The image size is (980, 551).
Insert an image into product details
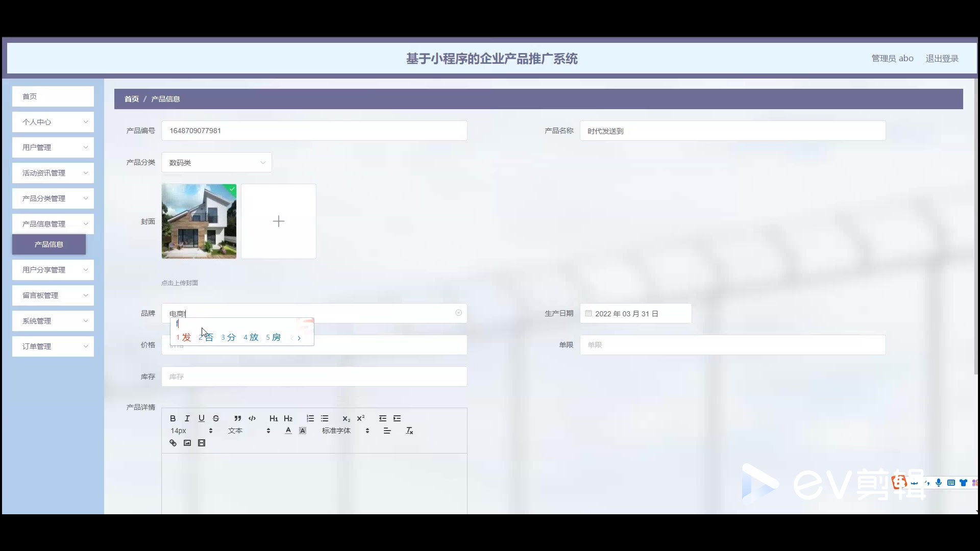point(187,443)
